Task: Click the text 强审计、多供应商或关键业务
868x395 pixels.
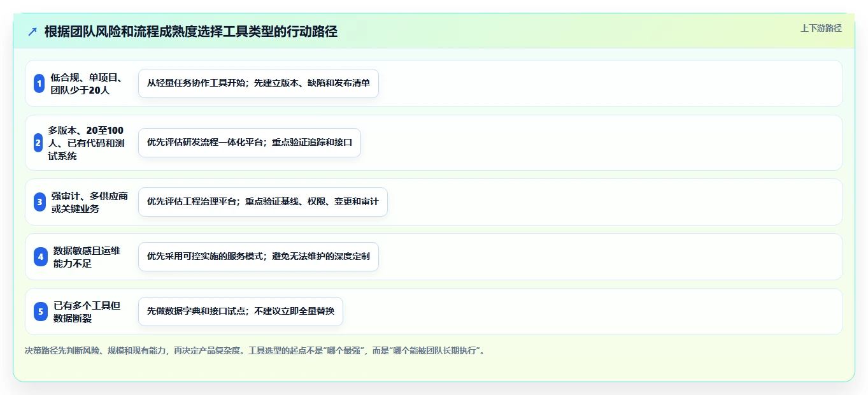Action: pyautogui.click(x=90, y=202)
